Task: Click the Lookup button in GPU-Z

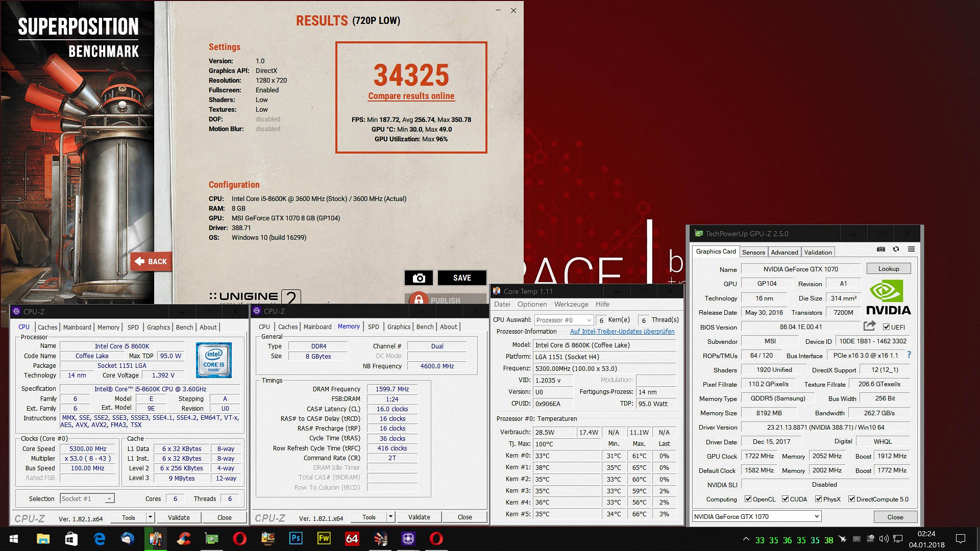Action: (888, 268)
